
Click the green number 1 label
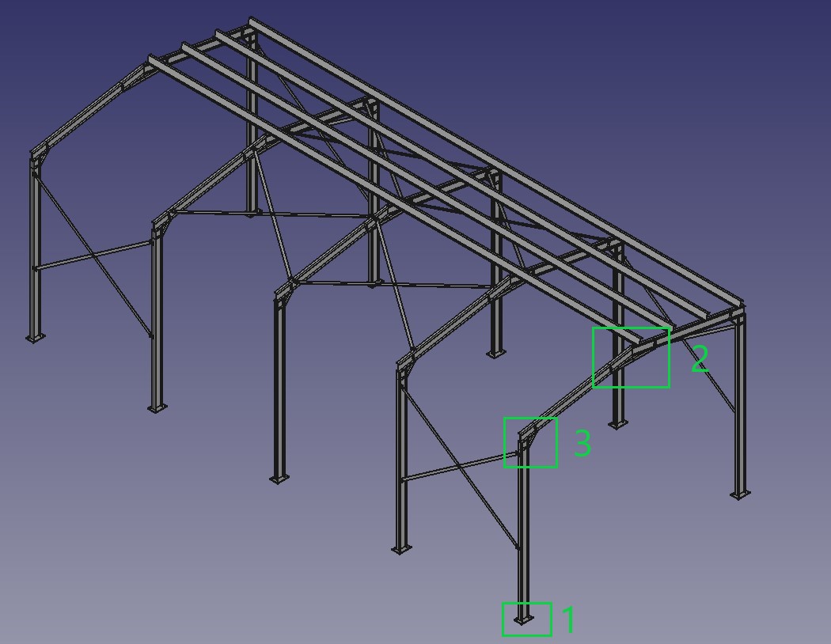[570, 620]
